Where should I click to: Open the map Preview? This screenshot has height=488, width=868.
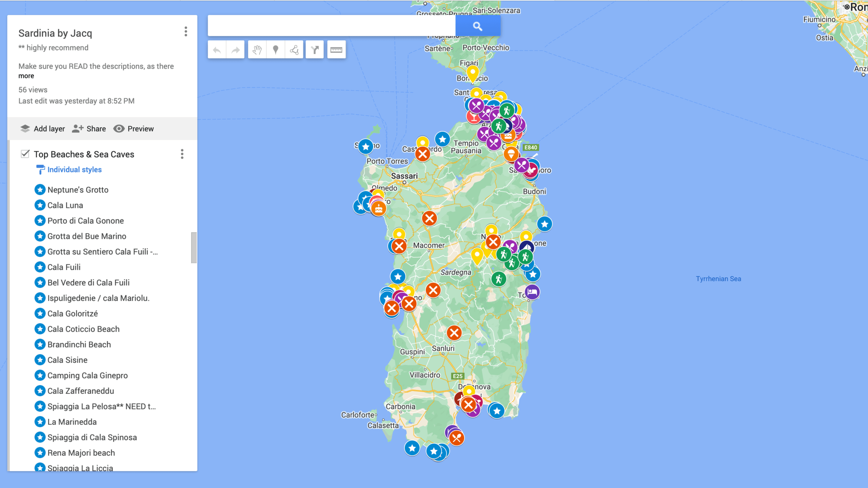coord(133,129)
